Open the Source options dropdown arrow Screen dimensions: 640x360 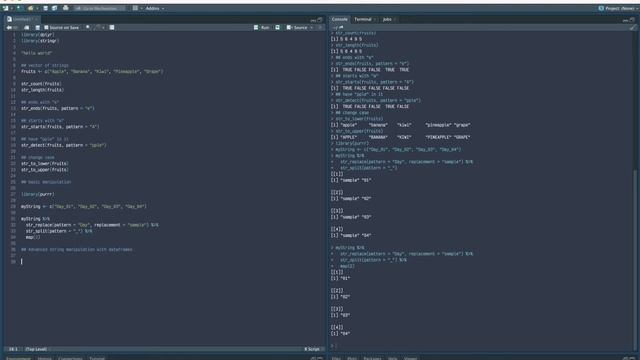click(x=311, y=27)
